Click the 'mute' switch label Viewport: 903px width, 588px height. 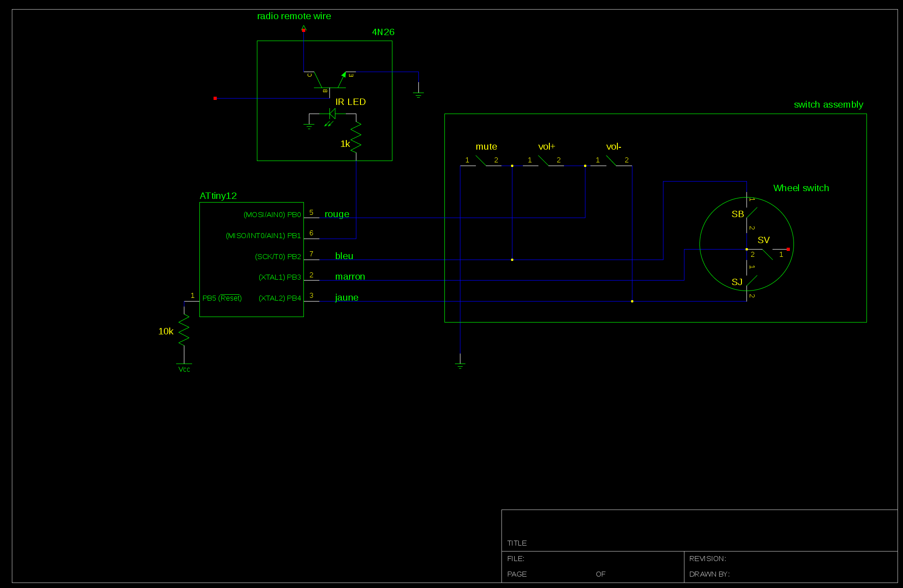(486, 146)
